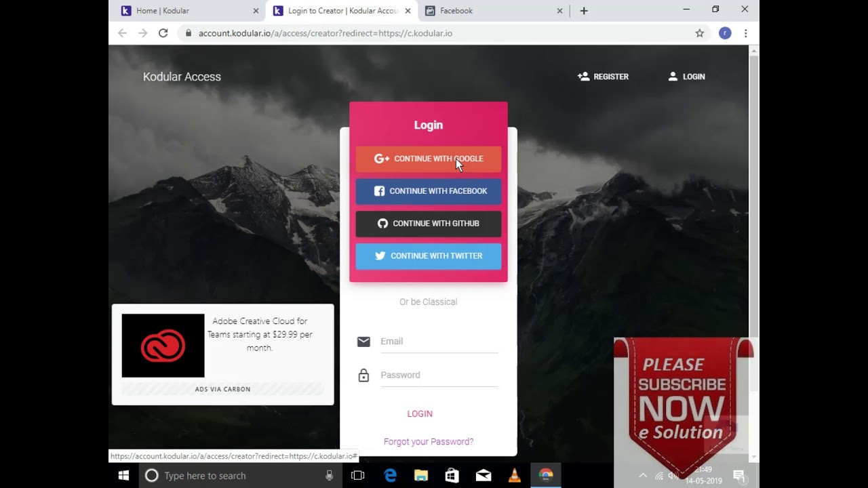Click the microphone icon in search box

pyautogui.click(x=330, y=476)
